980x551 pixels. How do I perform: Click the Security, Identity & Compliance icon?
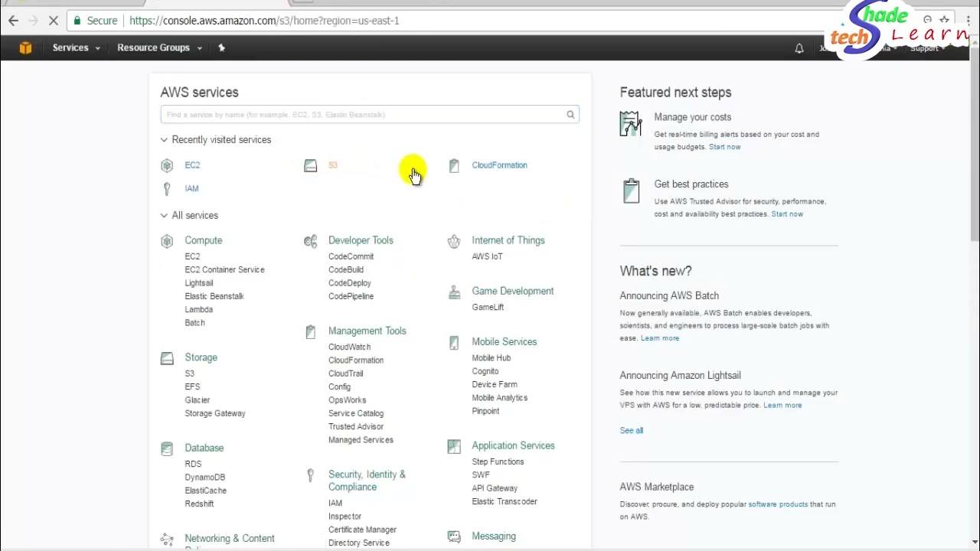coord(310,475)
